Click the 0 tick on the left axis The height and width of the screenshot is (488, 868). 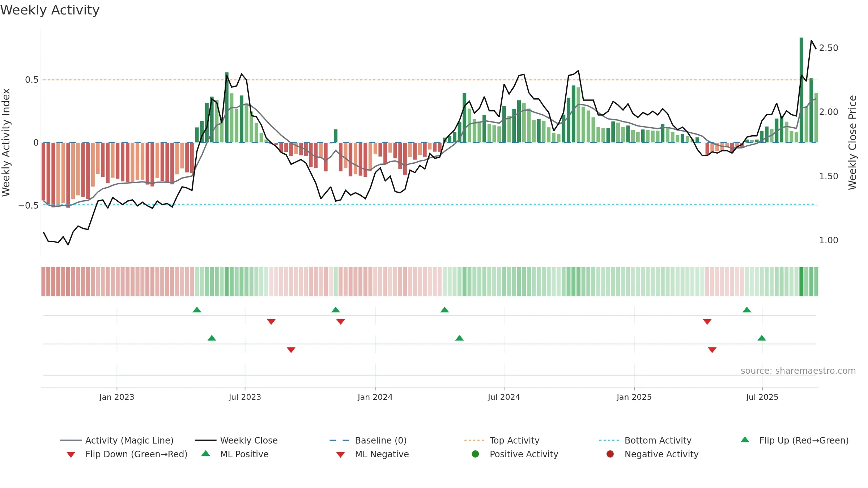pyautogui.click(x=36, y=143)
